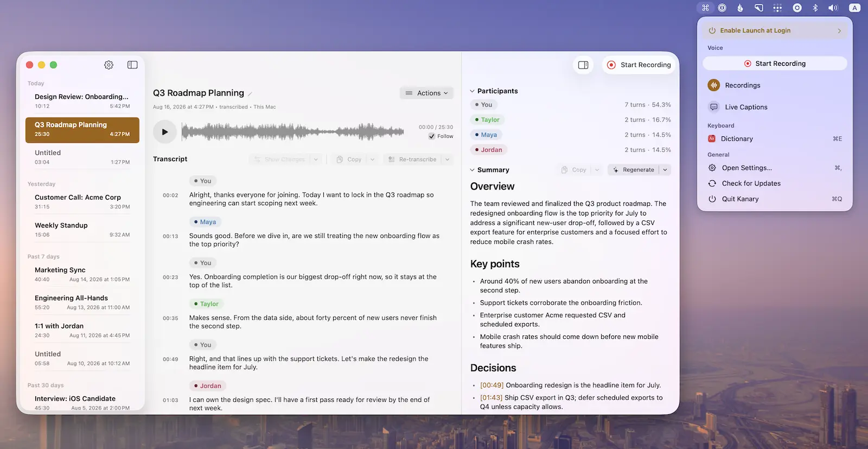This screenshot has width=868, height=449.
Task: Play the Q3 Roadmap Planning audio
Action: coord(165,131)
